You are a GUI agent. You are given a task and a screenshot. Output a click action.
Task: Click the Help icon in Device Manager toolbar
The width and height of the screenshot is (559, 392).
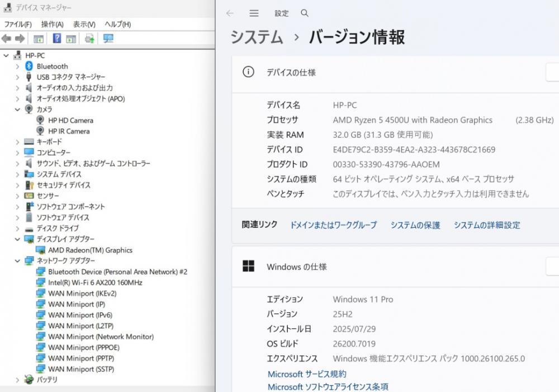click(56, 38)
